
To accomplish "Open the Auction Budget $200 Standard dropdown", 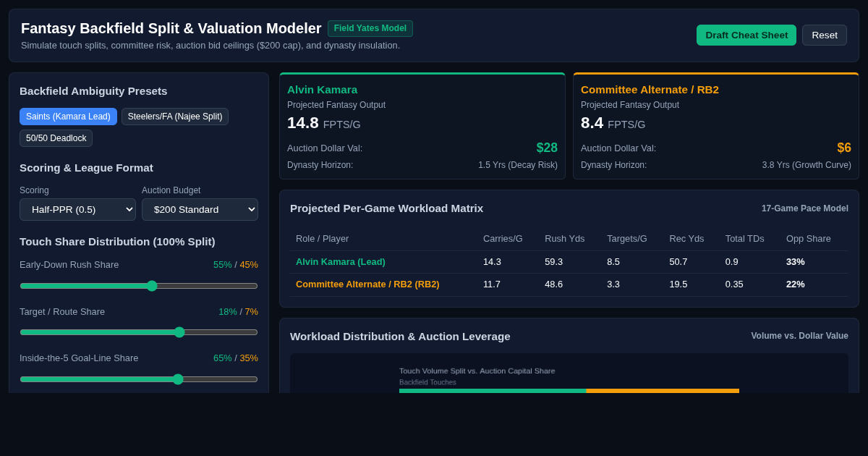I will (200, 209).
